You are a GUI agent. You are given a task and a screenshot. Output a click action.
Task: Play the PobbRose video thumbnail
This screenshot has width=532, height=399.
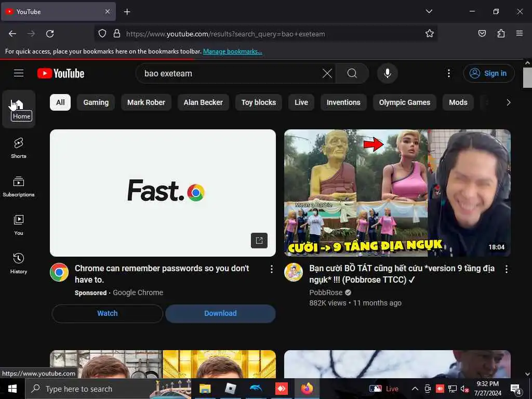397,193
